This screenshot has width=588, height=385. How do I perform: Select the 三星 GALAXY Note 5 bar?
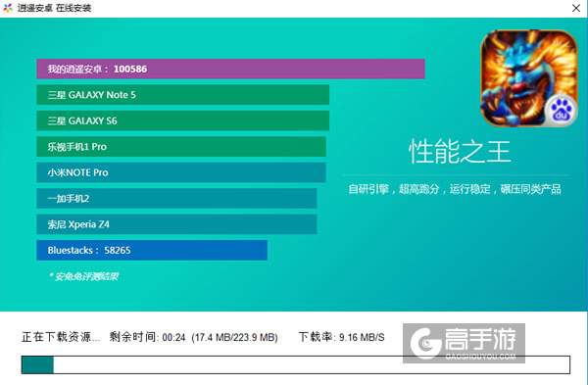tap(183, 95)
